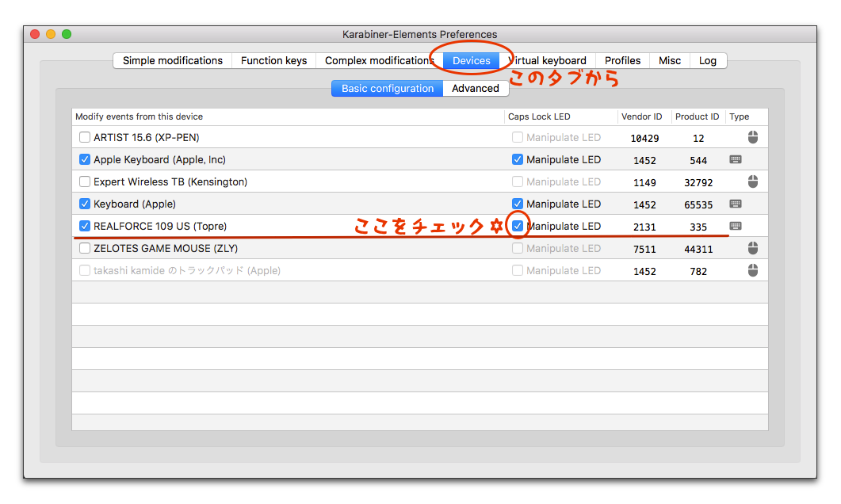The height and width of the screenshot is (504, 841).
Task: Select the ARTIST 15.6 (XP-PEN) device name
Action: pos(147,137)
